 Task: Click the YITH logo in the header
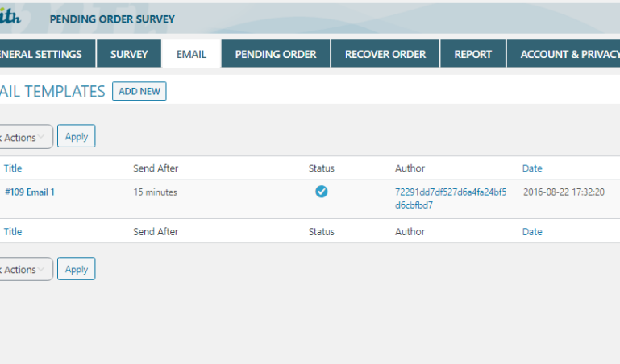coord(10,17)
